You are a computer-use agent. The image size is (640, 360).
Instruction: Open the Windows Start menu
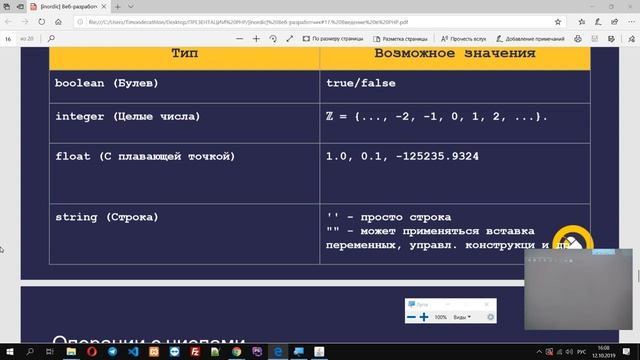(x=9, y=351)
